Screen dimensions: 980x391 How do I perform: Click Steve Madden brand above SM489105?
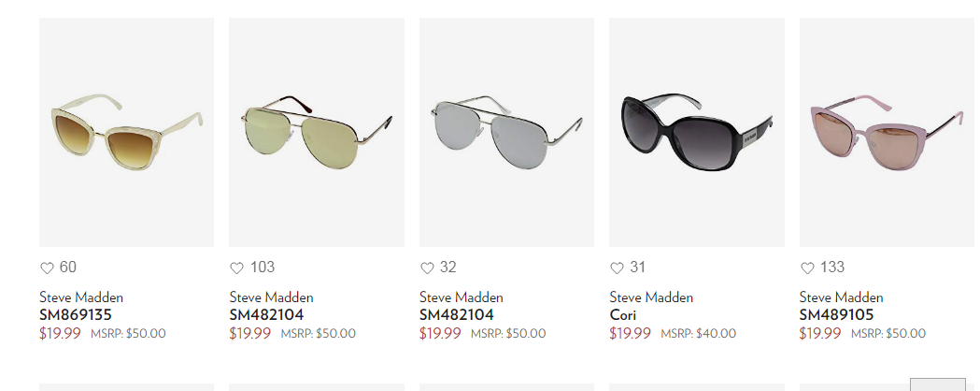coord(841,297)
